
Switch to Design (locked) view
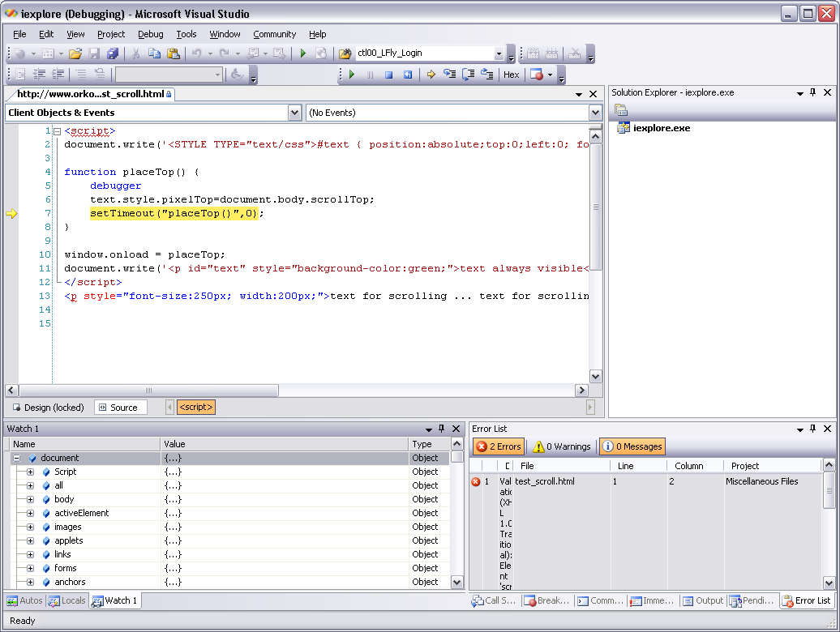click(x=49, y=408)
